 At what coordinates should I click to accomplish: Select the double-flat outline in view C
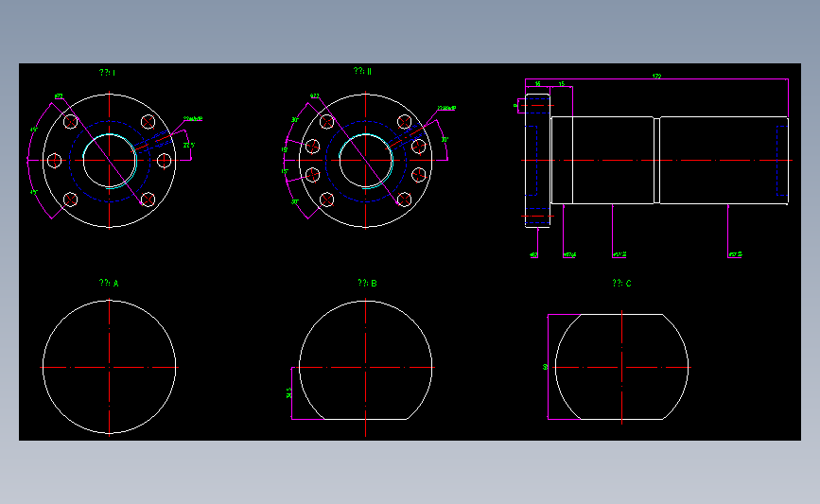coord(621,367)
